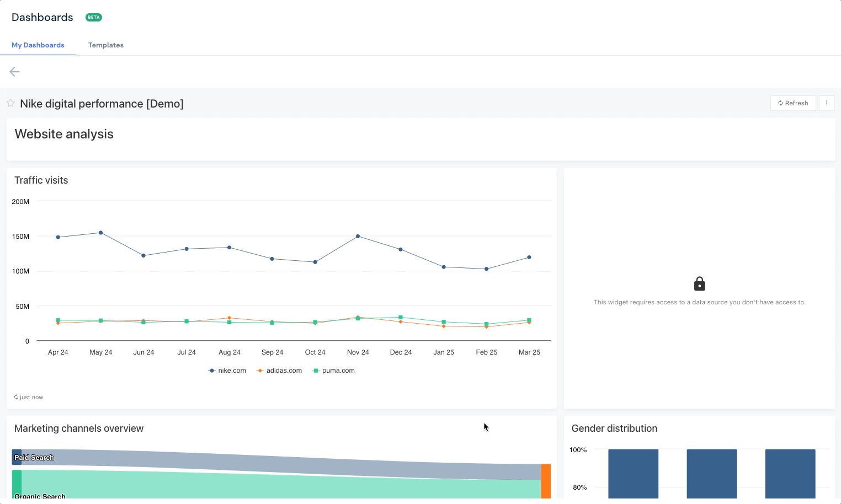
Task: Click the Nike digital performance [Demo] title
Action: tap(102, 104)
